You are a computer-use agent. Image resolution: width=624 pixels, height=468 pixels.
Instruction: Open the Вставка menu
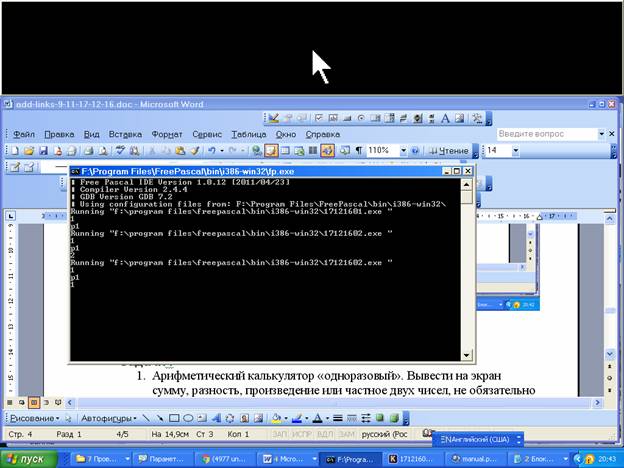(x=125, y=135)
